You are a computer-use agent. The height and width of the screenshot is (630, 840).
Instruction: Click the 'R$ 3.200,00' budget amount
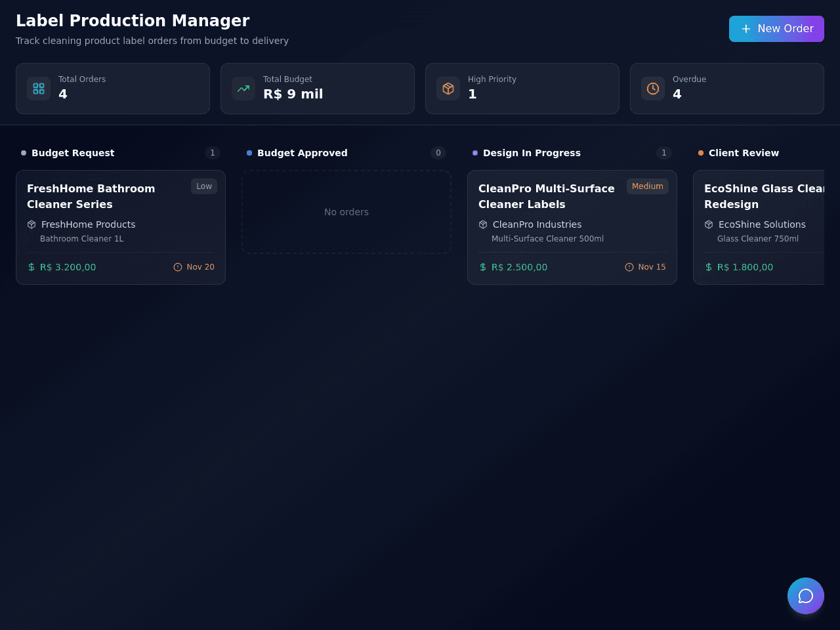tap(68, 267)
